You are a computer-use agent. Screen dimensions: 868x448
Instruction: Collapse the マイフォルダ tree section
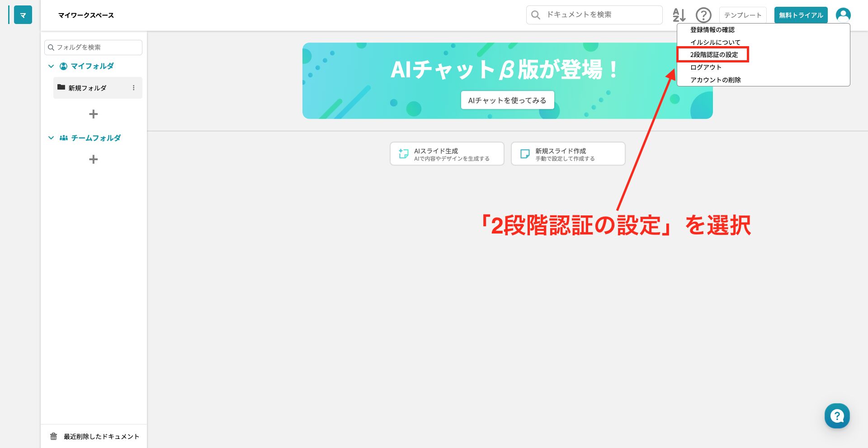51,66
